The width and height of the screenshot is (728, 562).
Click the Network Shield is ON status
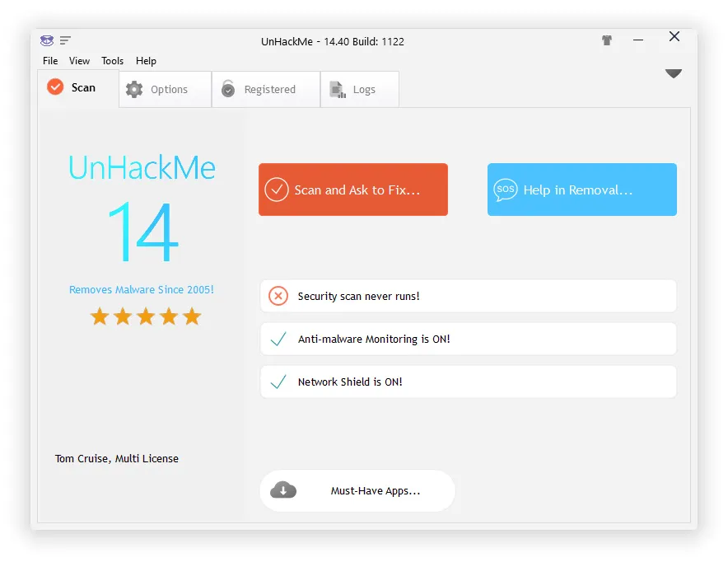469,382
